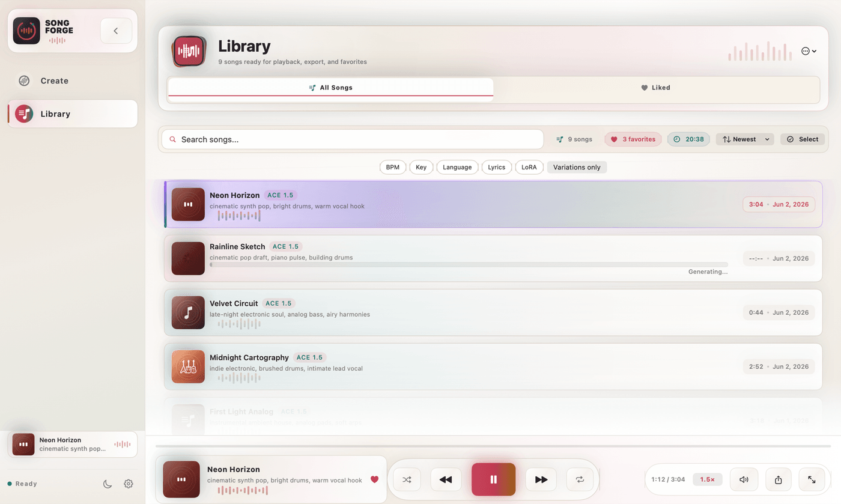Pause the current song
841x504 pixels.
click(x=493, y=479)
